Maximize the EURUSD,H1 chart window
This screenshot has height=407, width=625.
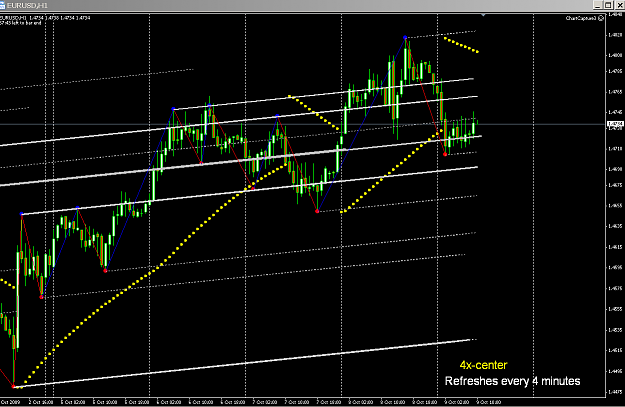tap(608, 5)
